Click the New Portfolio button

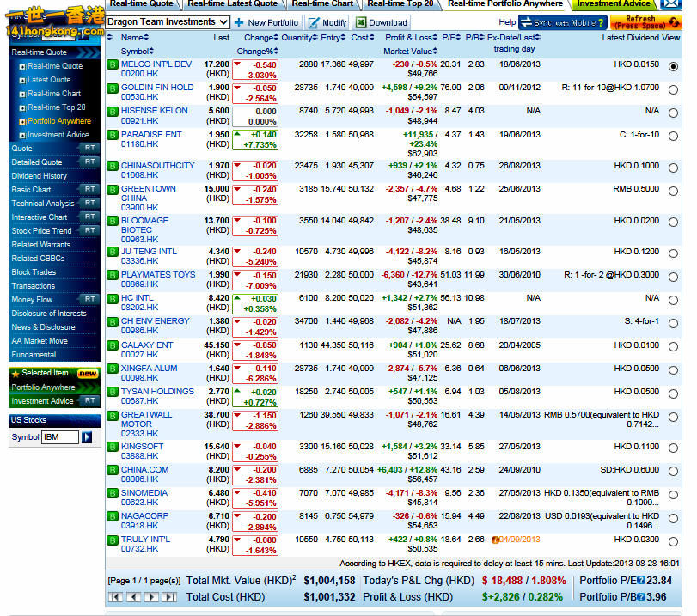point(266,22)
